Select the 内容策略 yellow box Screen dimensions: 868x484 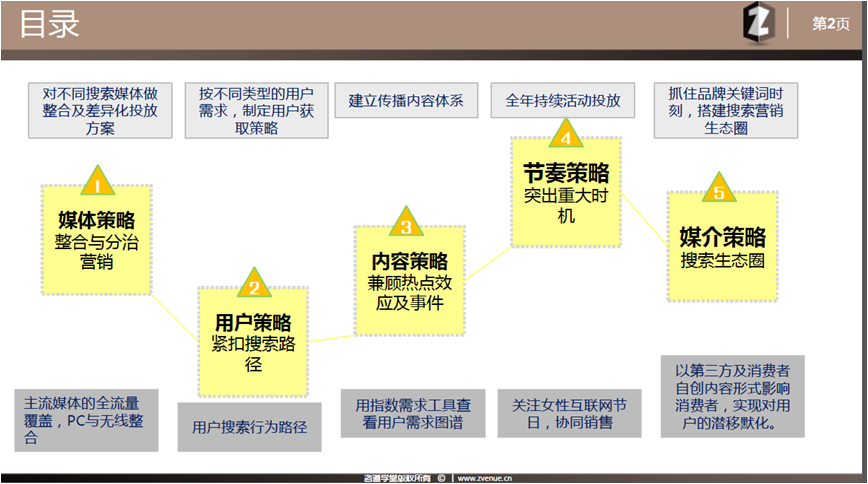click(408, 281)
